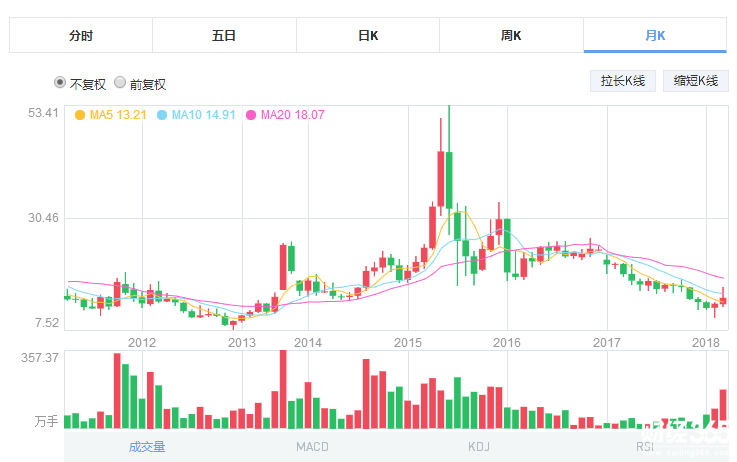Image resolution: width=737 pixels, height=462 pixels.
Task: Click the MA5 13.21 legend label
Action: click(118, 115)
